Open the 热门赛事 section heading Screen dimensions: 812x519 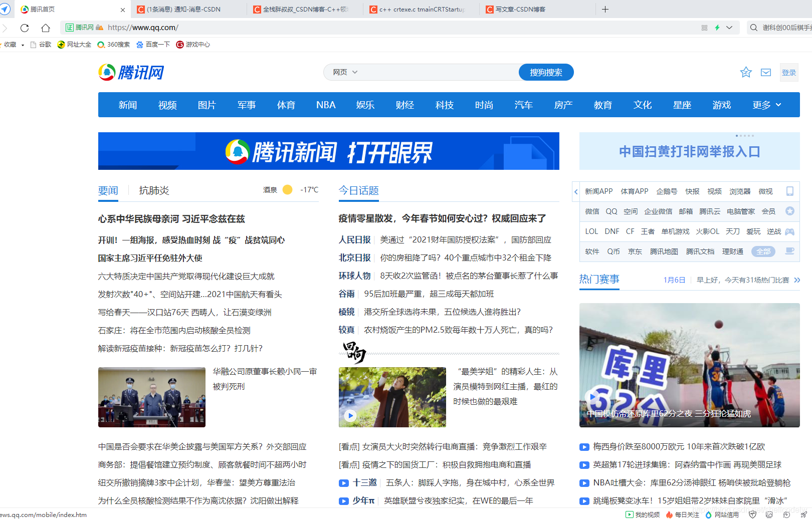click(599, 279)
